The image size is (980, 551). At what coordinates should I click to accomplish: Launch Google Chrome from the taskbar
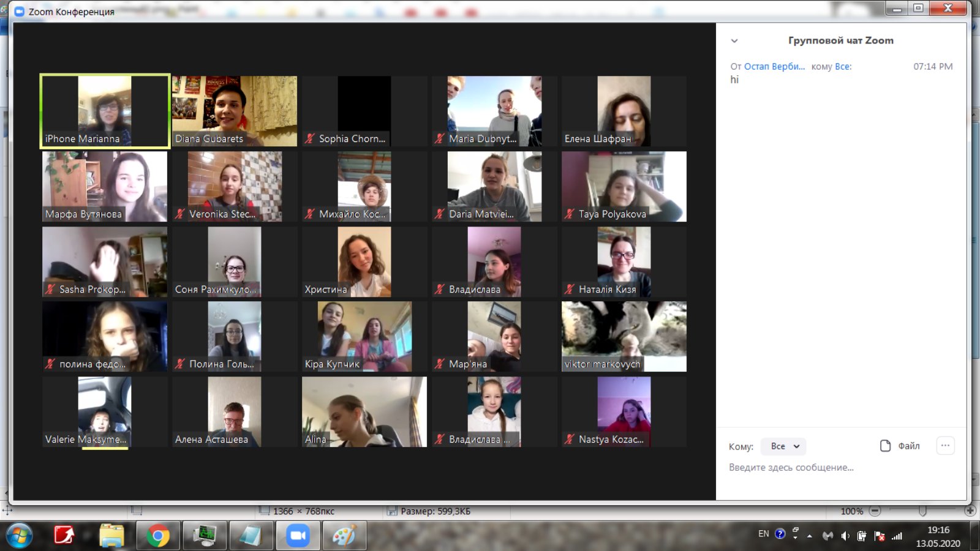(x=158, y=536)
